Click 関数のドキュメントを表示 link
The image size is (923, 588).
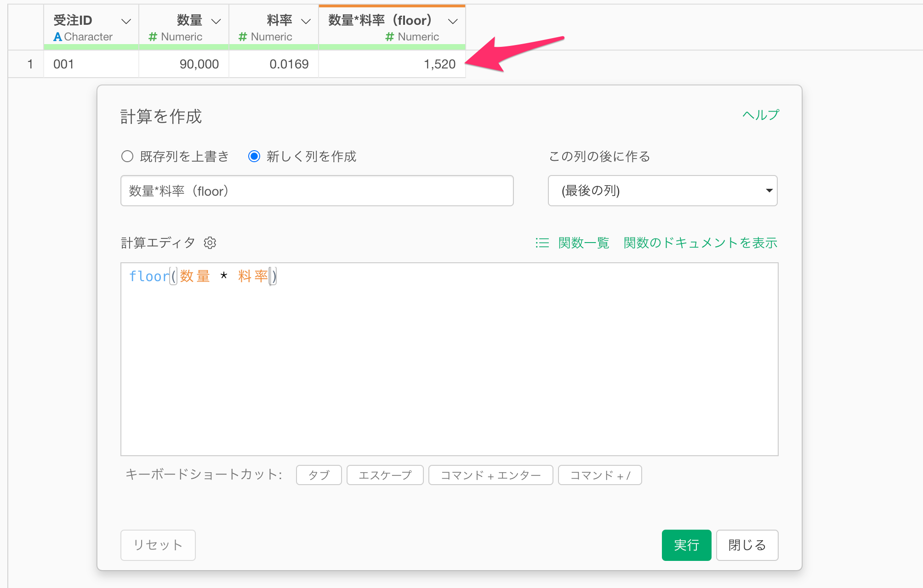coord(700,243)
